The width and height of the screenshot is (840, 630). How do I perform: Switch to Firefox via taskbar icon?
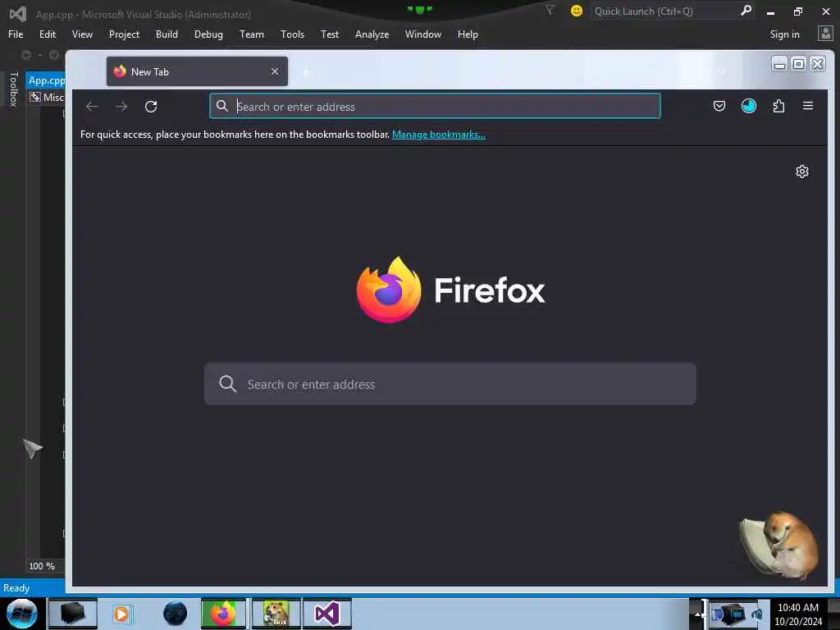click(x=223, y=614)
